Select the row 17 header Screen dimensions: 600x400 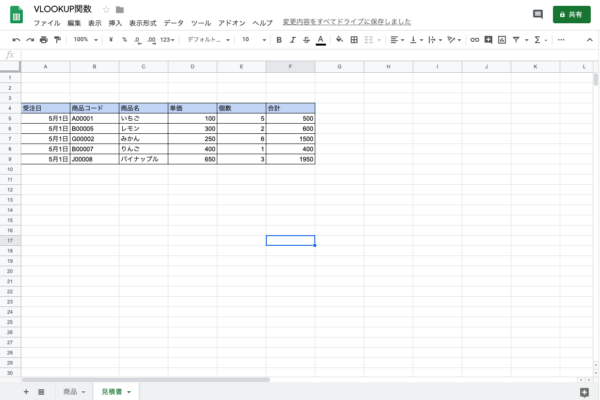[x=10, y=240]
